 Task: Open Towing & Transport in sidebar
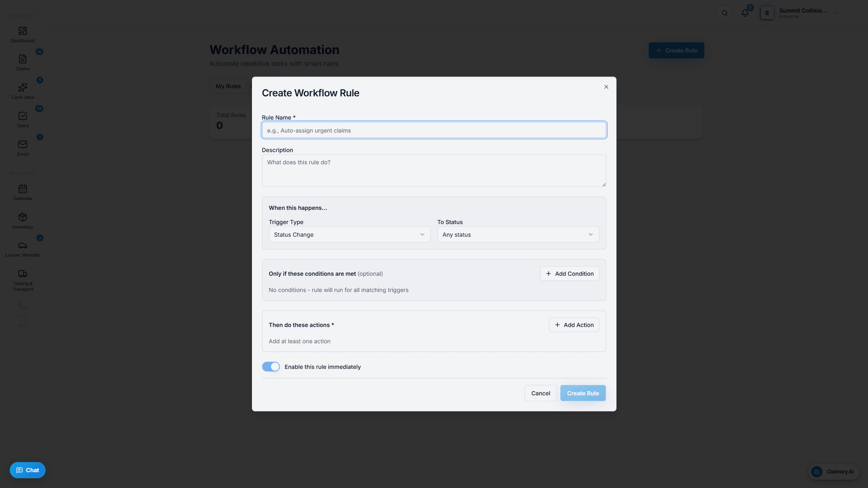[23, 280]
